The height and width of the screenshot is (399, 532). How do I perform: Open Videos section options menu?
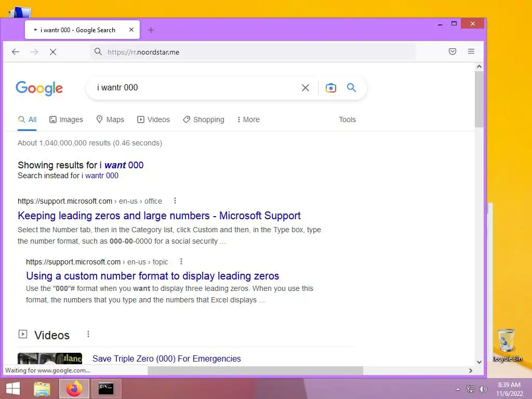(88, 335)
